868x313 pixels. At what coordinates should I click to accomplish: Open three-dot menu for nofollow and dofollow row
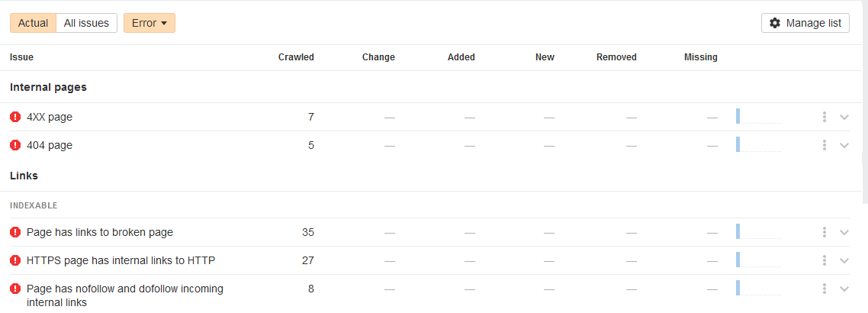825,289
